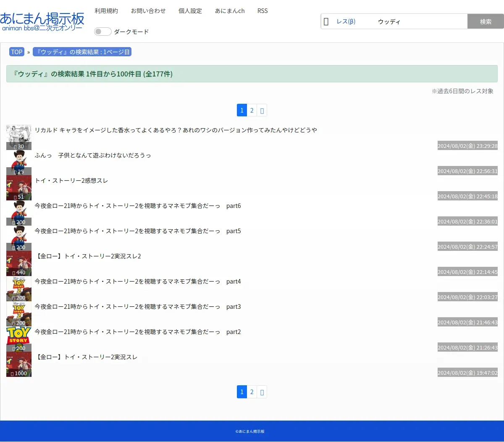
Task: Click the ©あにまん掲示板 footer text
Action: (250, 431)
